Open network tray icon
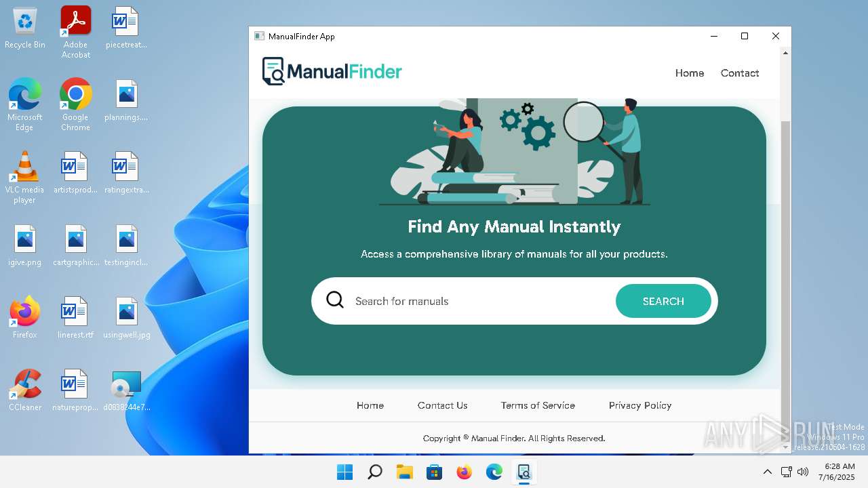This screenshot has width=868, height=488. point(786,472)
